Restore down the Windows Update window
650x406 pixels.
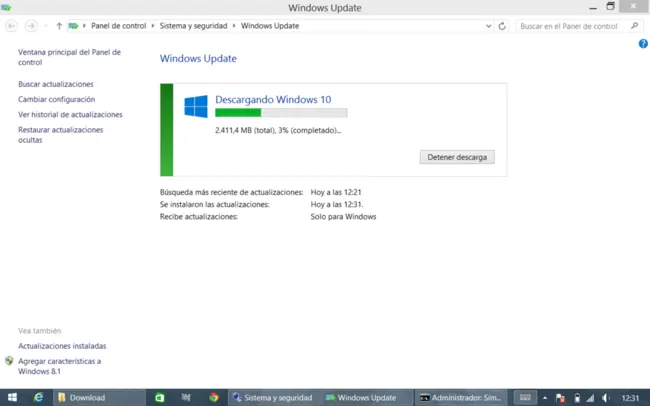610,7
